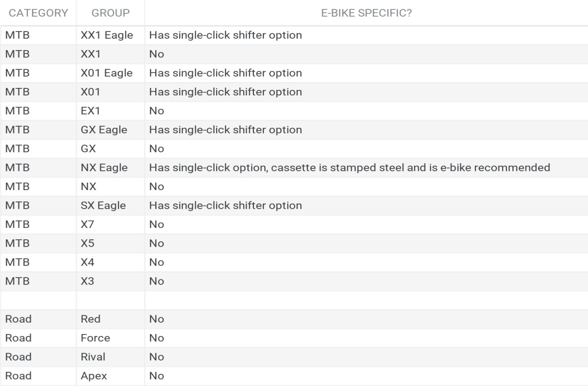Click the Rival road group cell
Image resolution: width=588 pixels, height=392 pixels.
coord(111,357)
